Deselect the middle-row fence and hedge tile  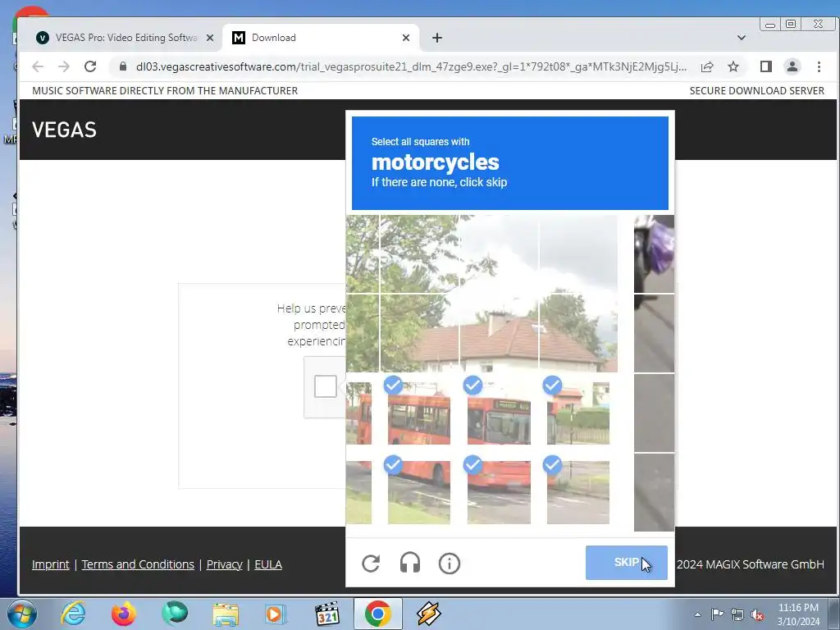point(578,413)
